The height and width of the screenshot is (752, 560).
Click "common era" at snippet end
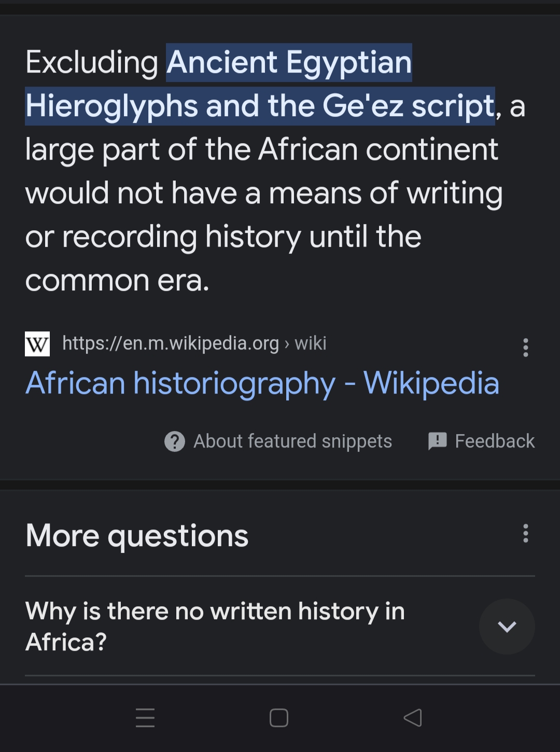coord(116,281)
